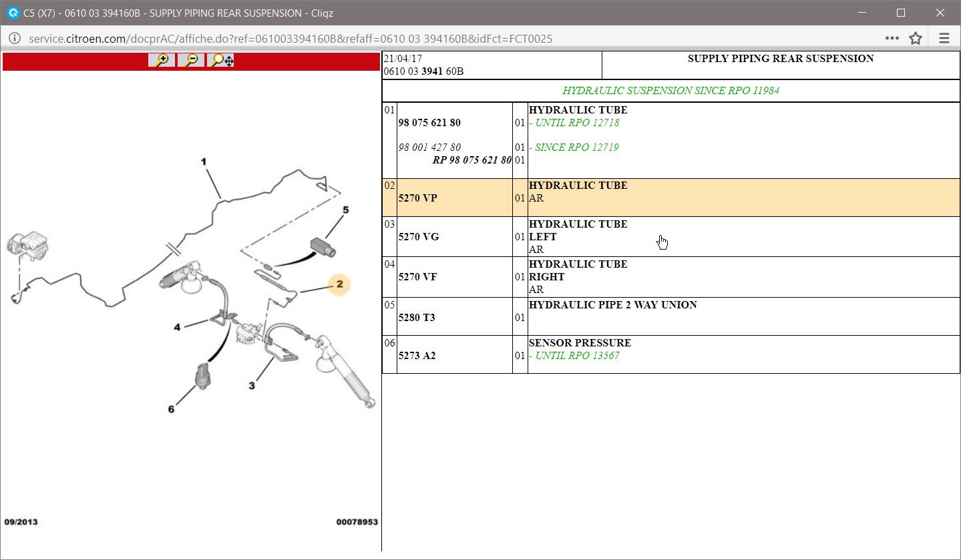Image resolution: width=961 pixels, height=560 pixels.
Task: Click the 'LEFT' label in row 03
Action: pos(543,237)
